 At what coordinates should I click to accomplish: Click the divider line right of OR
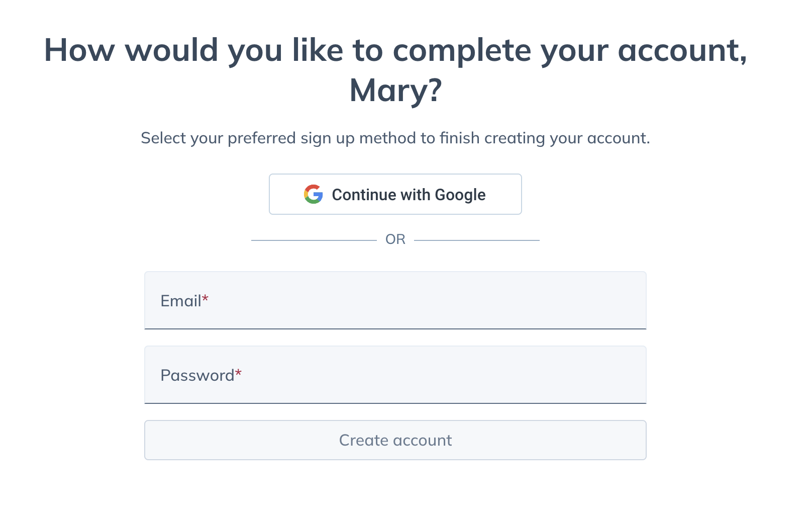pos(477,240)
